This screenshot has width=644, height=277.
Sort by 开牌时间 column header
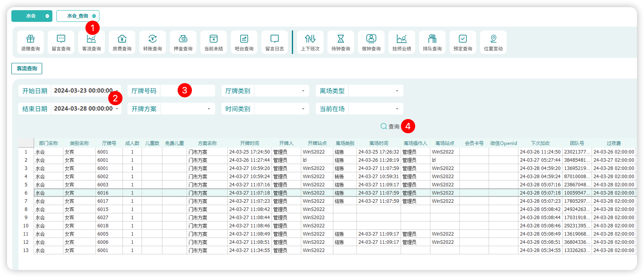249,143
